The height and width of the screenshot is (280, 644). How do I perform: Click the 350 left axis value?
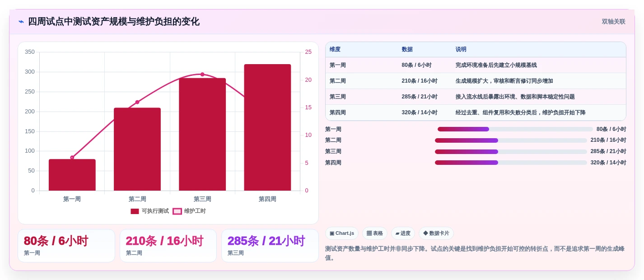tap(30, 52)
